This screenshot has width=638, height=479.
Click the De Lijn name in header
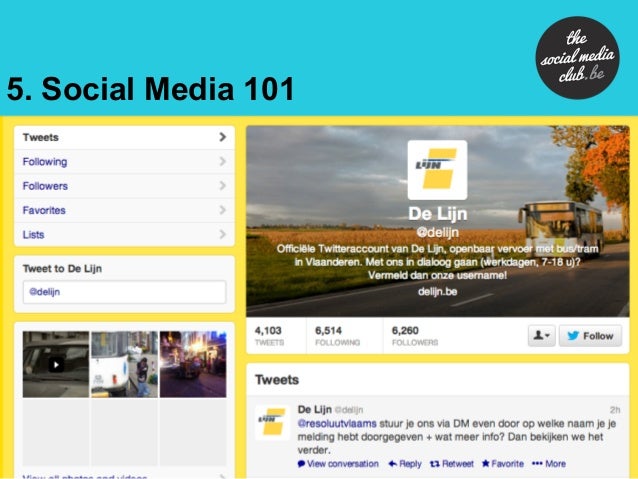tap(437, 214)
